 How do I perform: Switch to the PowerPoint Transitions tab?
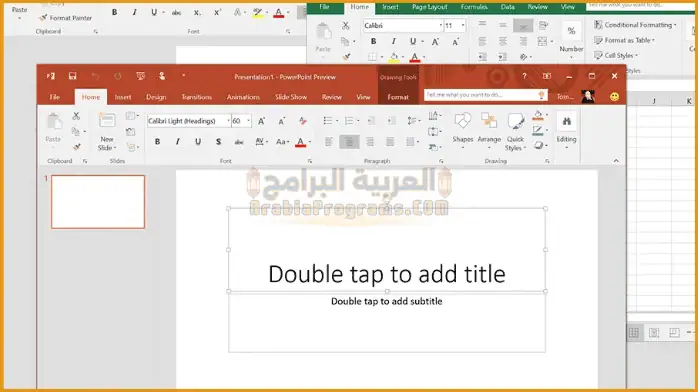(196, 97)
